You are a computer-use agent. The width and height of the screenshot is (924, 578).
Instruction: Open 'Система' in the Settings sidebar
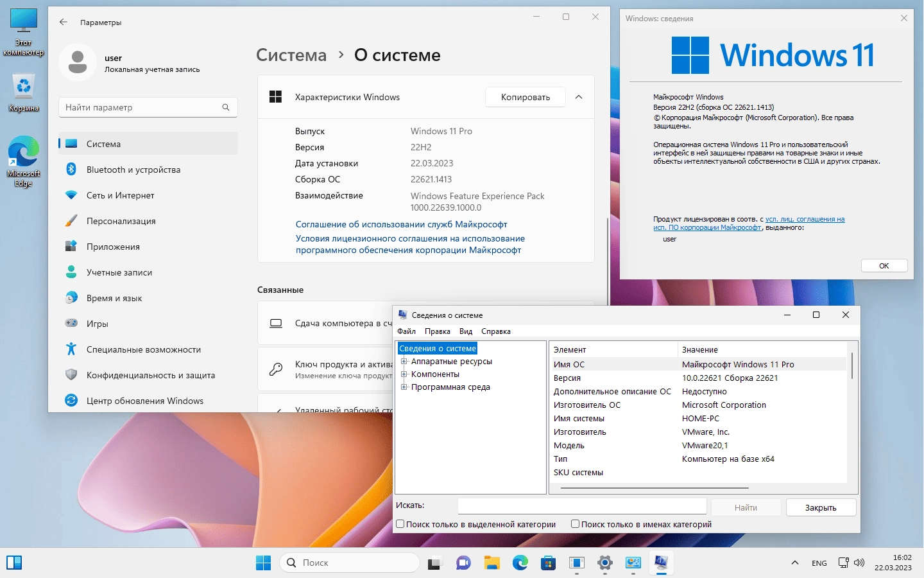coord(148,144)
